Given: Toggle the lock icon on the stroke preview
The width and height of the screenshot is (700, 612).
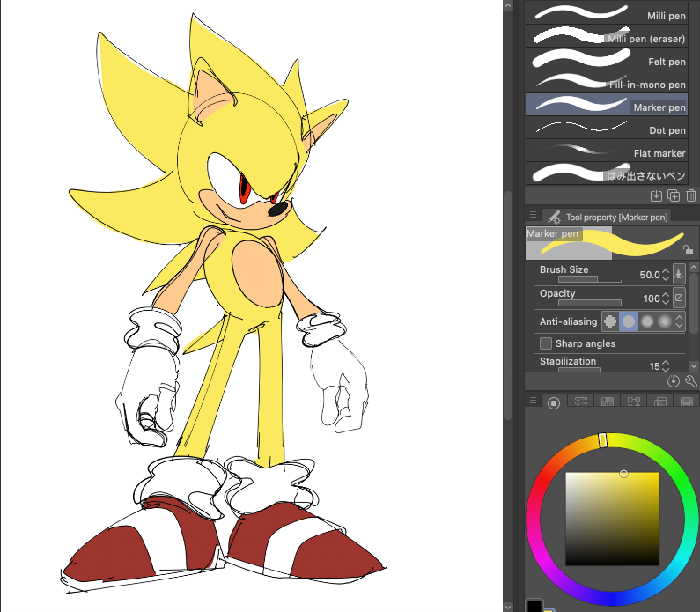Looking at the screenshot, I should (x=688, y=249).
